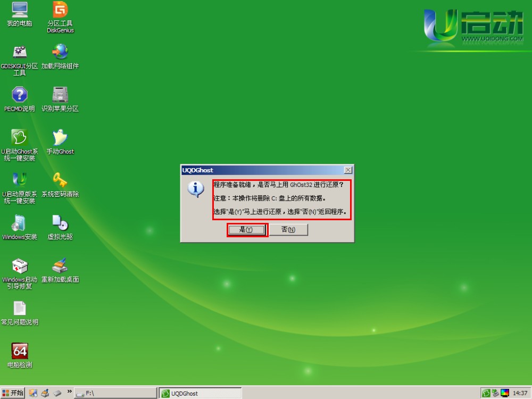The height and width of the screenshot is (399, 532).
Task: Expand quick launch overflow chevron
Action: (70, 392)
